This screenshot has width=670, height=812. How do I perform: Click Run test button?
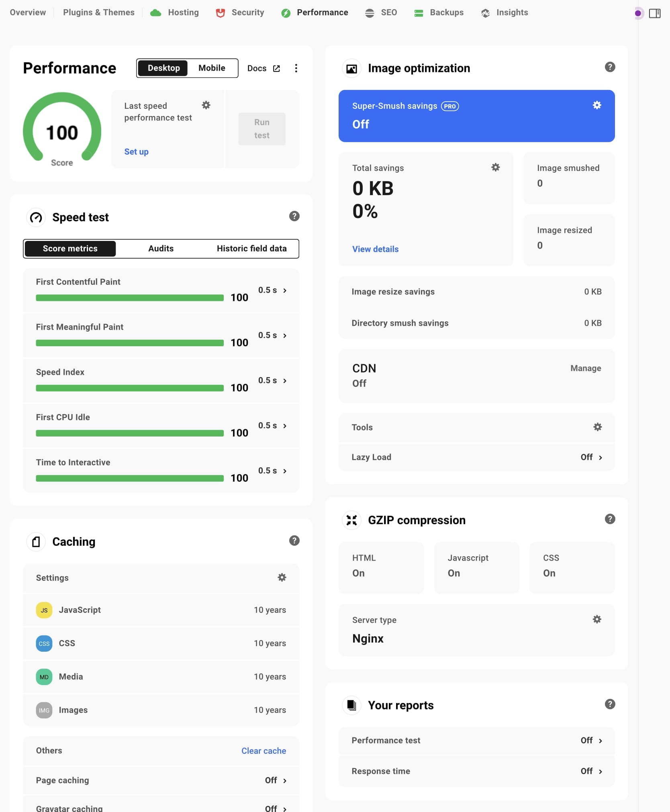(262, 129)
